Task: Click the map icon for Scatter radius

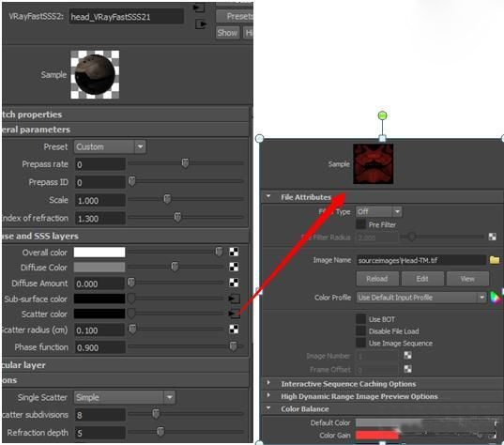Action: [x=234, y=329]
